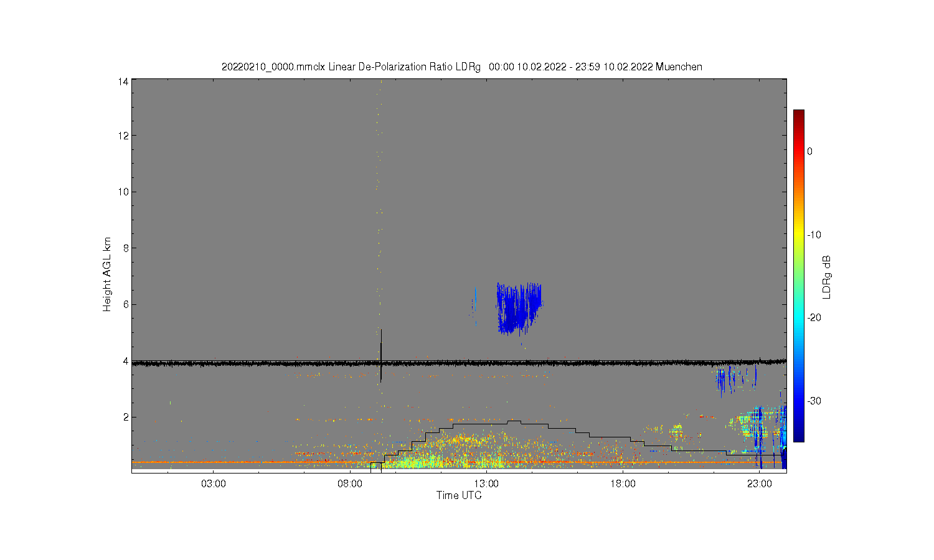Screen dimensions: 934x560
Task: Click the height tick label '14'
Action: click(123, 82)
